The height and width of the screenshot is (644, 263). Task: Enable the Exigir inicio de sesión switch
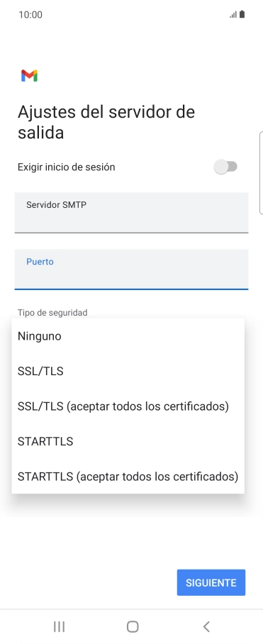[225, 167]
